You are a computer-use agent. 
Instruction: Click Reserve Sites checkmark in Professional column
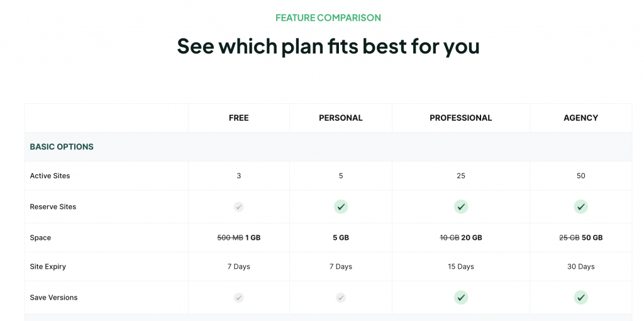pyautogui.click(x=461, y=206)
